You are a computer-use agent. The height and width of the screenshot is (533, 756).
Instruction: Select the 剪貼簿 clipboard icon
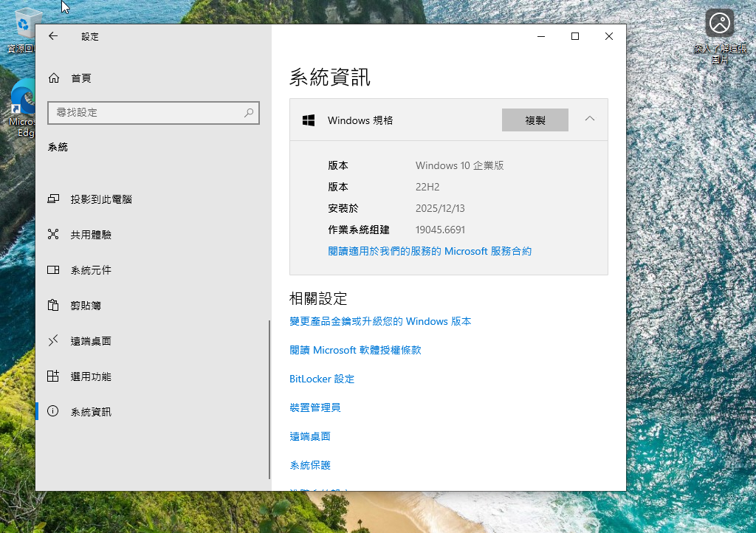pyautogui.click(x=53, y=306)
